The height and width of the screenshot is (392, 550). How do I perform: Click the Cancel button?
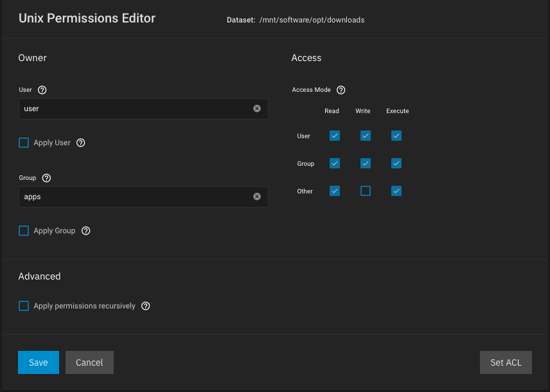(89, 362)
